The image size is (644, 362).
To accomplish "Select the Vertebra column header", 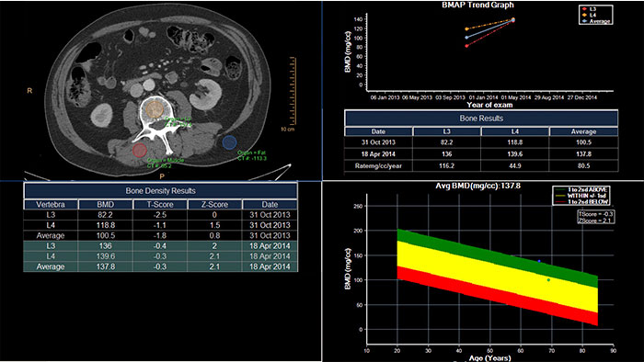I will click(51, 204).
